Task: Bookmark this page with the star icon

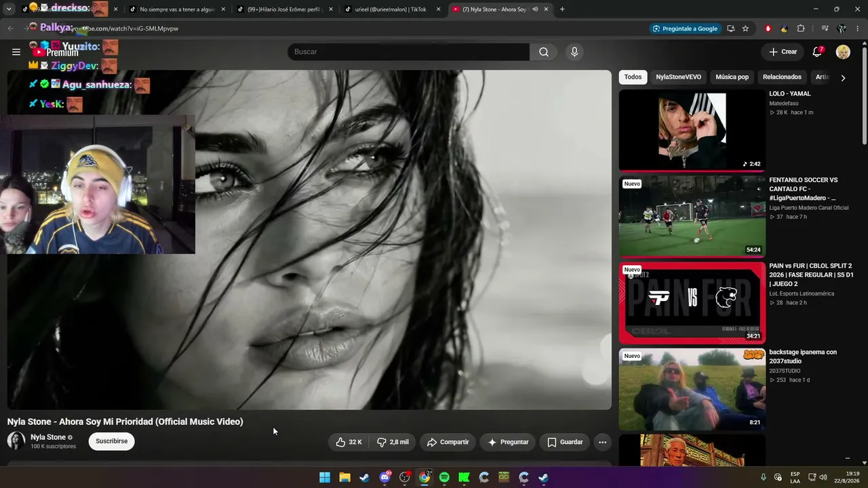Action: (x=745, y=28)
